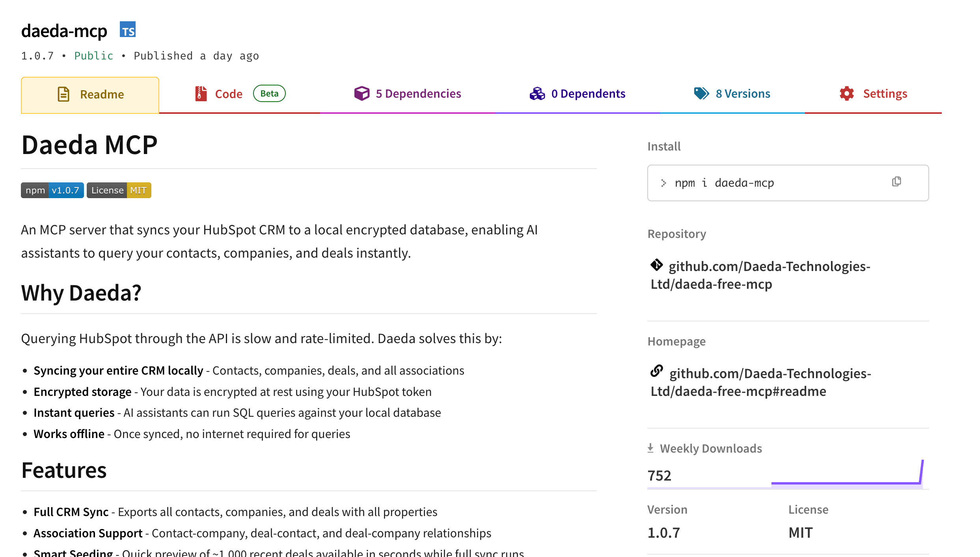Viewport: 980px width, 557px height.
Task: Click the Readme document icon
Action: [x=63, y=94]
